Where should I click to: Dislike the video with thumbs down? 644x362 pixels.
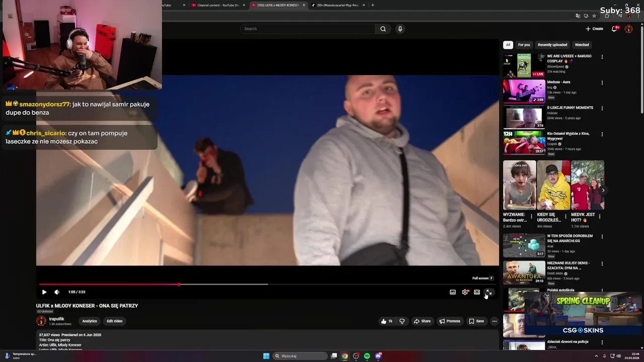pos(402,321)
